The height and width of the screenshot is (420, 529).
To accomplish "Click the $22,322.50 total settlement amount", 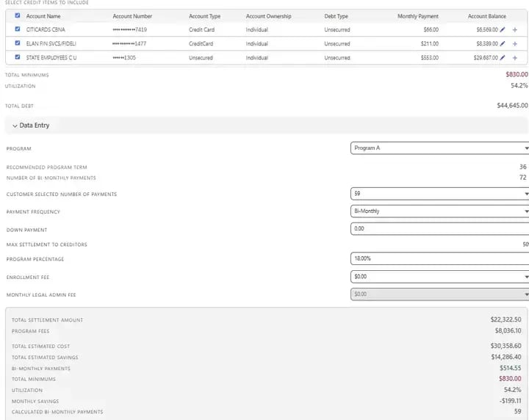I will pyautogui.click(x=505, y=319).
